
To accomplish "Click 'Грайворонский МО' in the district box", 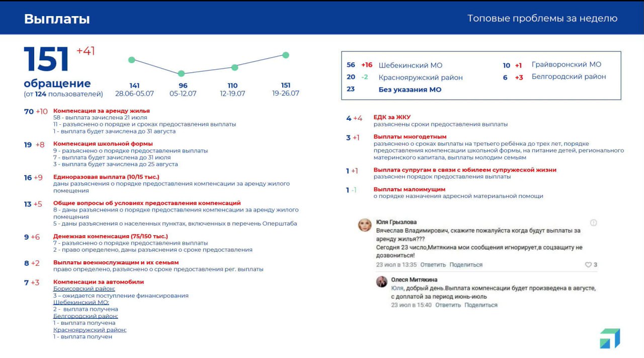I will coord(566,65).
